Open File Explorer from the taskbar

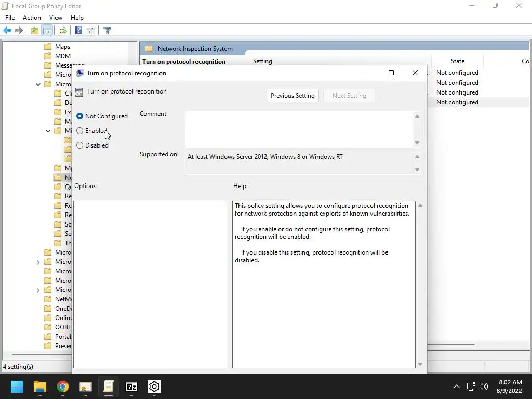click(39, 387)
